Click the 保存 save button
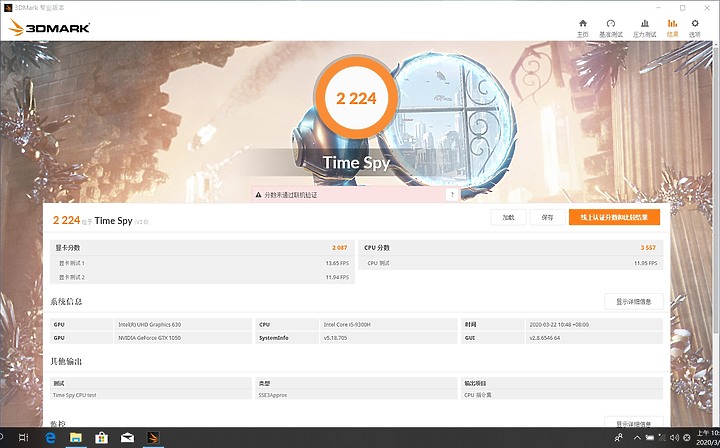Screen dimensions: 720x448 point(547,218)
